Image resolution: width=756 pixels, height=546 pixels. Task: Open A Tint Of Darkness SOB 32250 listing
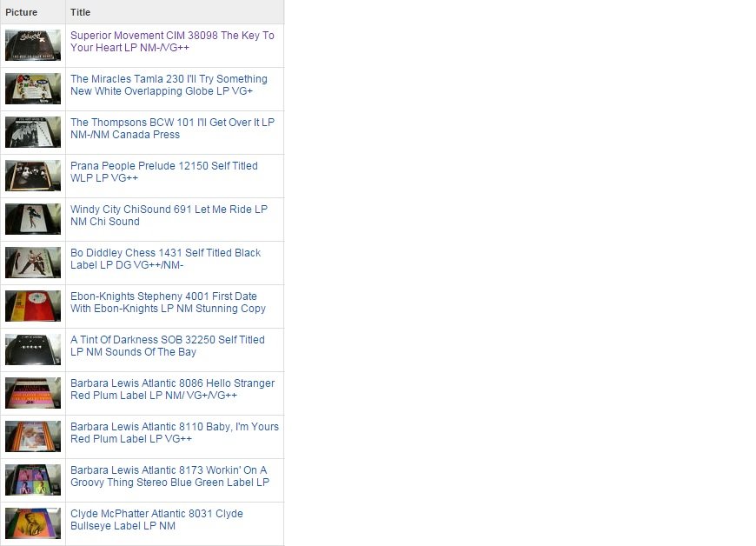168,345
